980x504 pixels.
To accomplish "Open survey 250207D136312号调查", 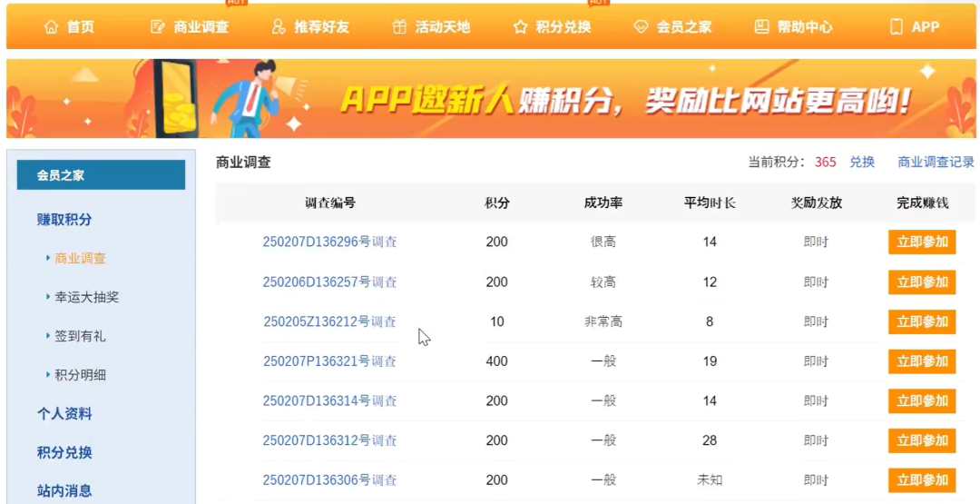I will [329, 440].
